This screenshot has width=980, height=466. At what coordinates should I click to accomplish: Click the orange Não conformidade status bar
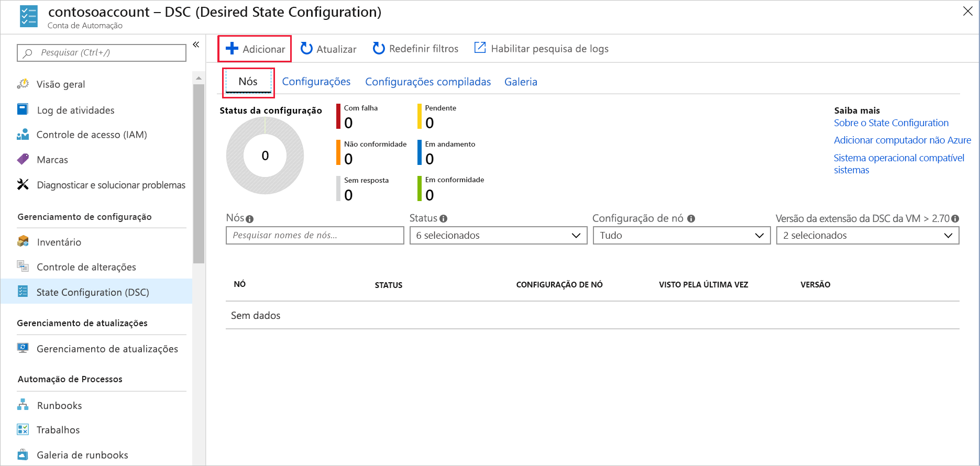pyautogui.click(x=338, y=152)
